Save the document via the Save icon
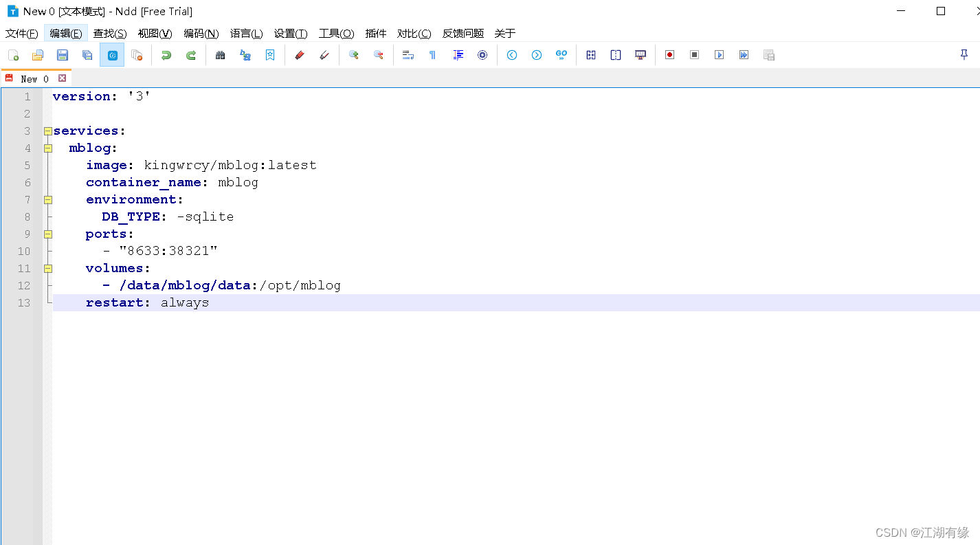 (63, 55)
